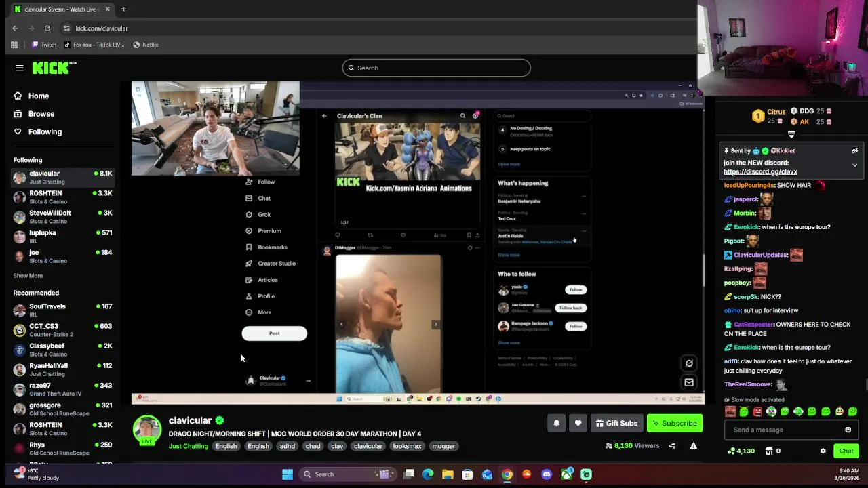868x488 pixels.
Task: Expand the pinned message chevron
Action: [854, 165]
